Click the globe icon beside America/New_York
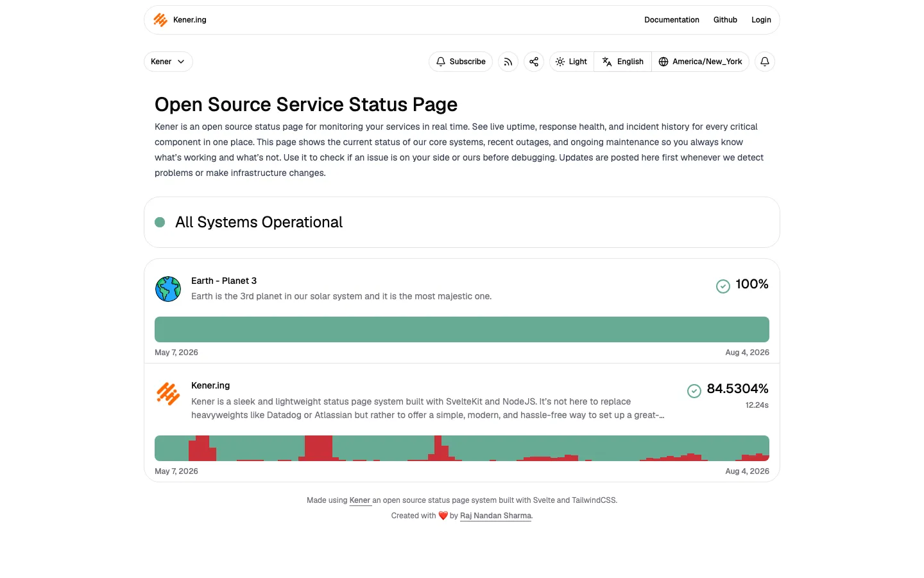 (x=663, y=62)
